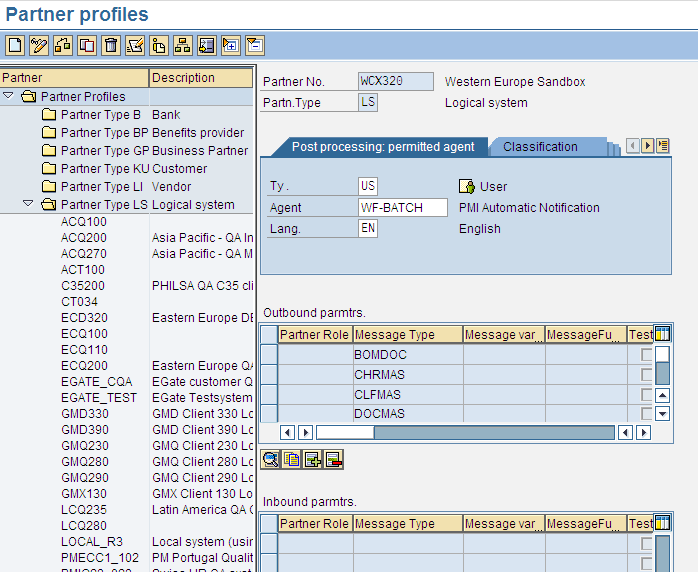Open inbound table column configuration icon
The width and height of the screenshot is (698, 572).
click(x=662, y=523)
